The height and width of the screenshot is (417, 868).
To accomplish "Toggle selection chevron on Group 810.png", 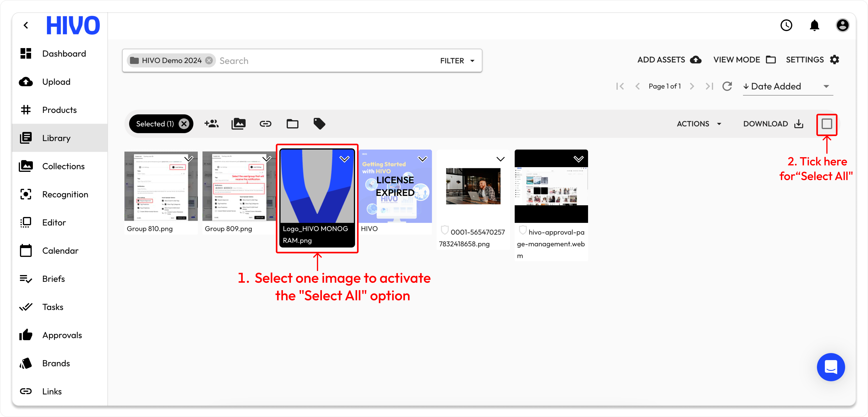I will click(x=188, y=159).
